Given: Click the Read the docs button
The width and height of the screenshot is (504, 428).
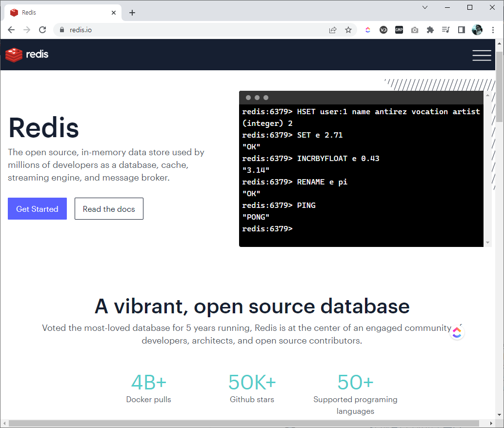Looking at the screenshot, I should tap(109, 209).
